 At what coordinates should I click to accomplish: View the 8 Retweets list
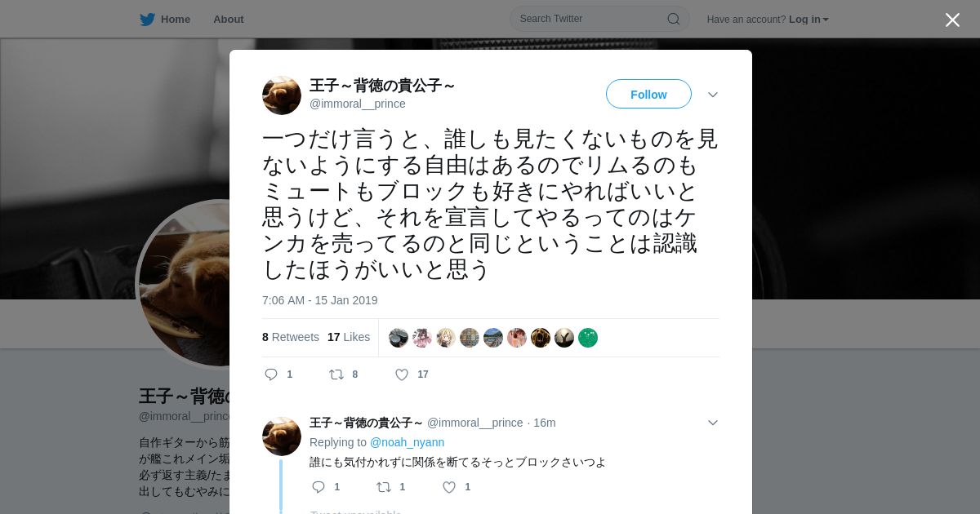coord(291,337)
